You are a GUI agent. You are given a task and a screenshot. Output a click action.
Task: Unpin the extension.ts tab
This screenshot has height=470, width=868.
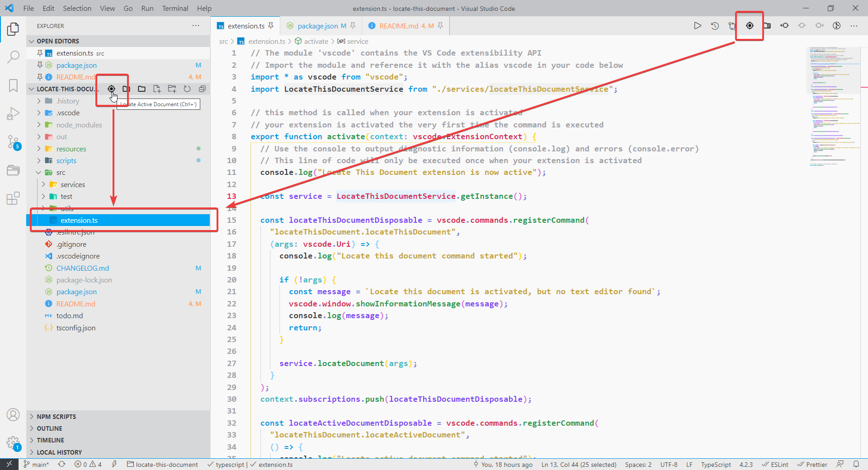(271, 26)
